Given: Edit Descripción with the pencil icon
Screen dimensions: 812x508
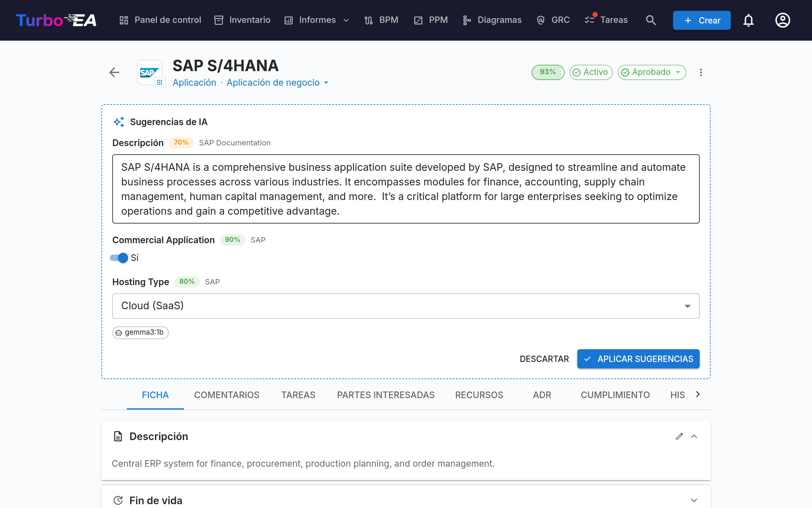Looking at the screenshot, I should coord(679,436).
